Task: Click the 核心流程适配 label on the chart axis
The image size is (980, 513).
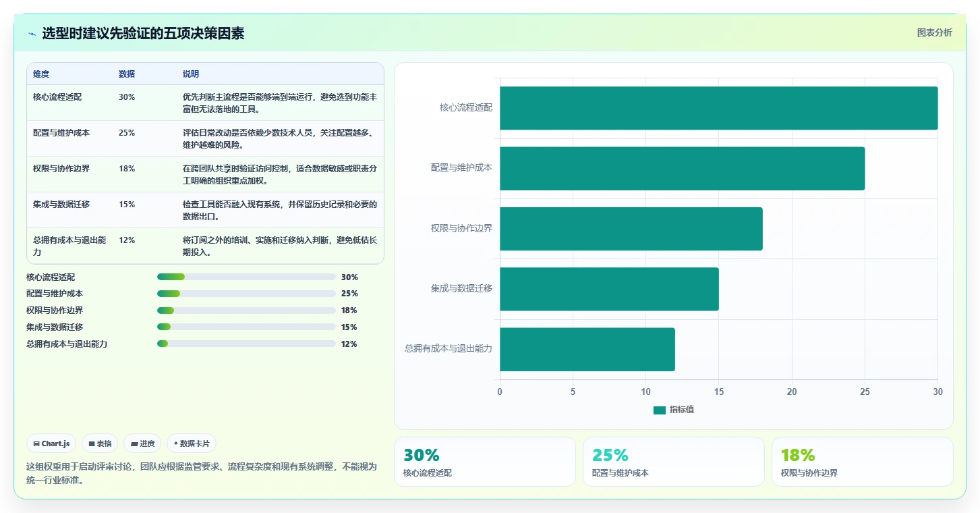Action: [x=466, y=107]
